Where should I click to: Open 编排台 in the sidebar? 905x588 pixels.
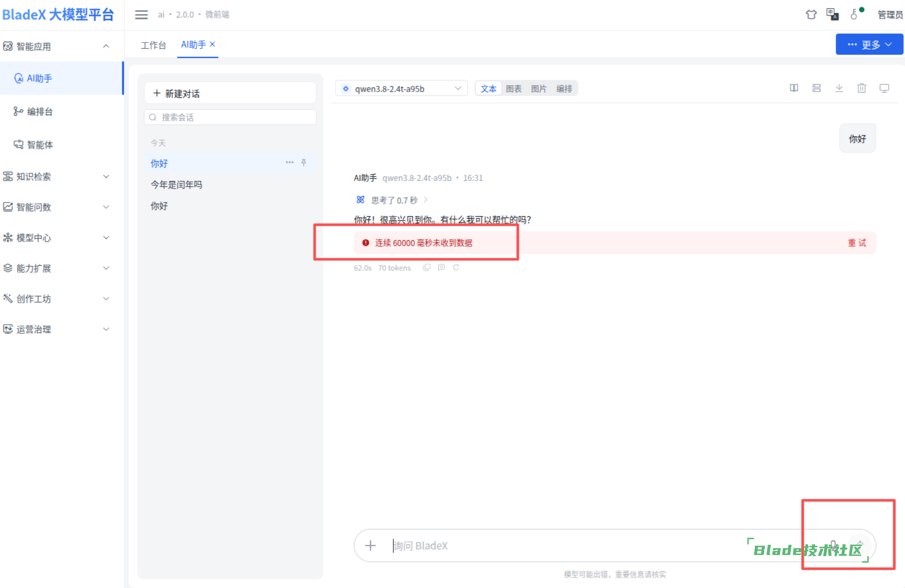pyautogui.click(x=40, y=111)
